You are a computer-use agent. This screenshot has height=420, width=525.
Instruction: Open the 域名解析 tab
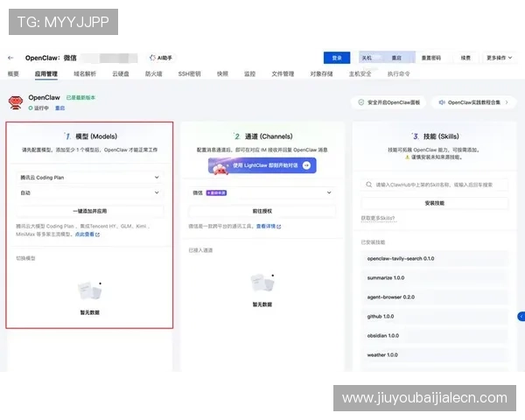click(85, 74)
